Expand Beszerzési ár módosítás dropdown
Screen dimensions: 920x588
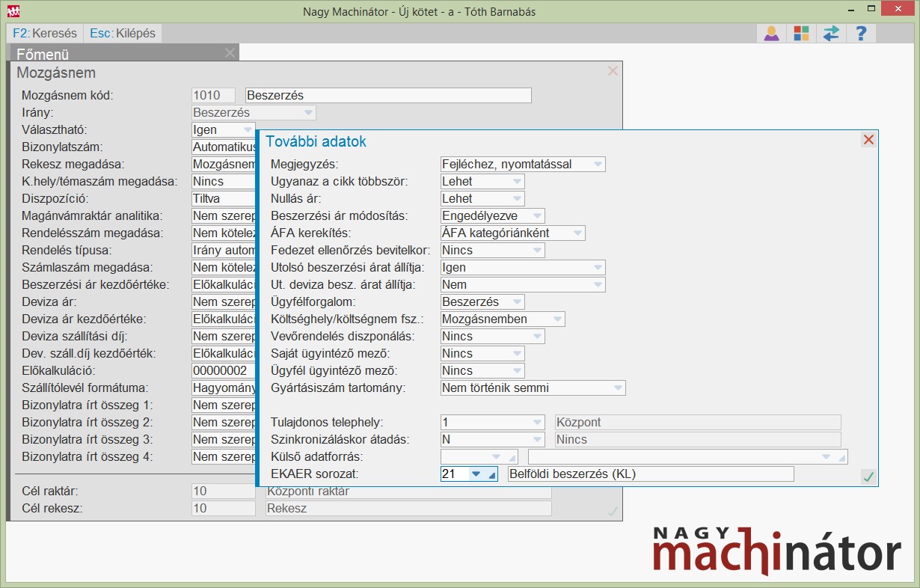[x=537, y=216]
